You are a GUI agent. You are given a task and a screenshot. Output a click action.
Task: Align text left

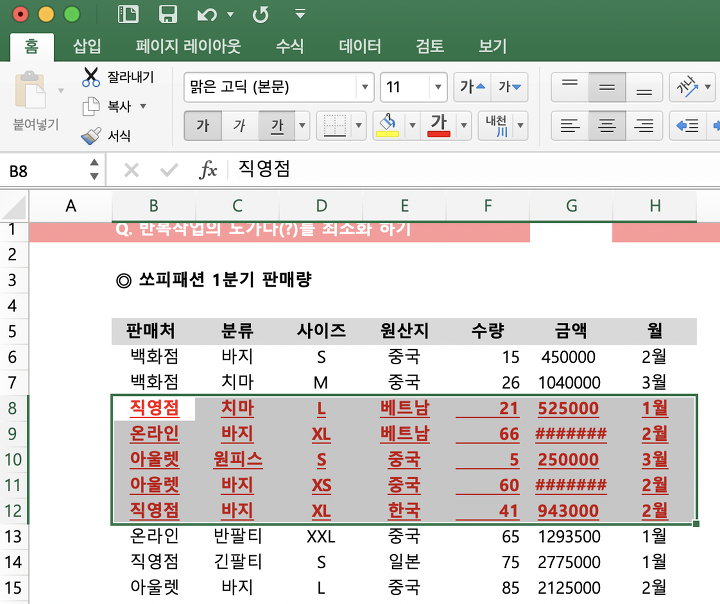point(570,125)
